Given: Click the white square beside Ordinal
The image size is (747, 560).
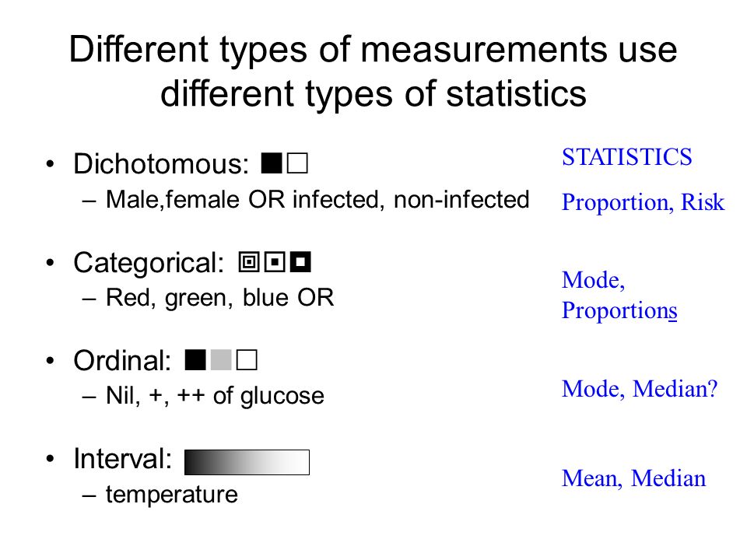Looking at the screenshot, I should pyautogui.click(x=247, y=360).
